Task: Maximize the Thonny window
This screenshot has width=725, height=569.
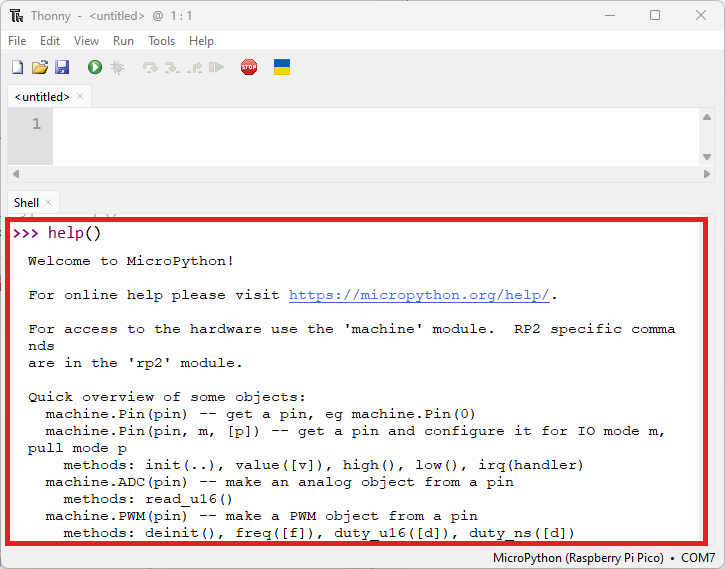Action: click(x=655, y=15)
